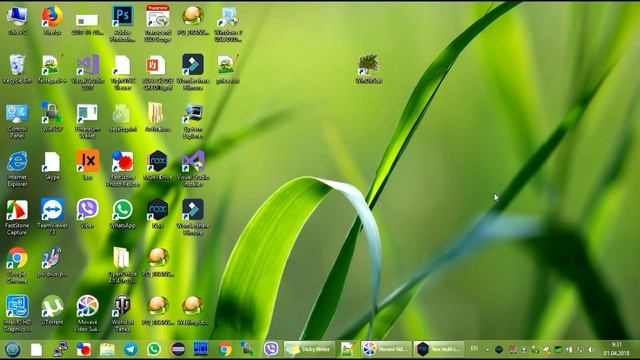Image resolution: width=640 pixels, height=360 pixels.
Task: Open the clock showing 9:31 in tray
Action: click(617, 349)
